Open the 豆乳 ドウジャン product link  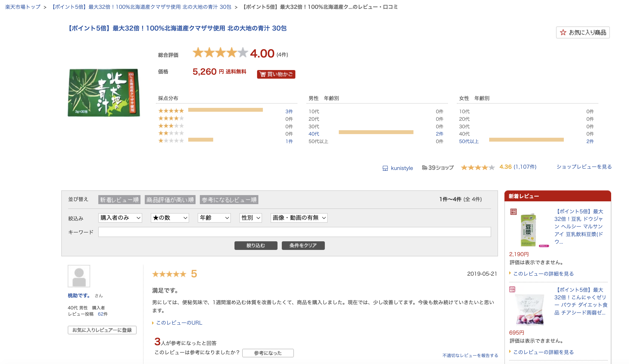(579, 226)
